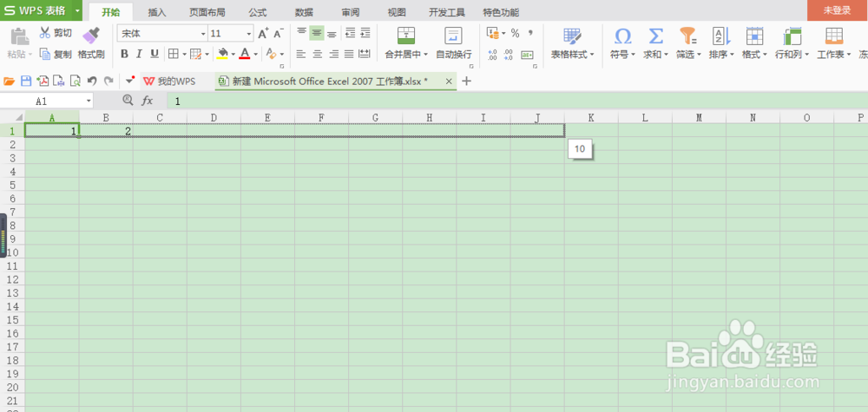Click the open folder icon in quick toolbar

[9, 82]
